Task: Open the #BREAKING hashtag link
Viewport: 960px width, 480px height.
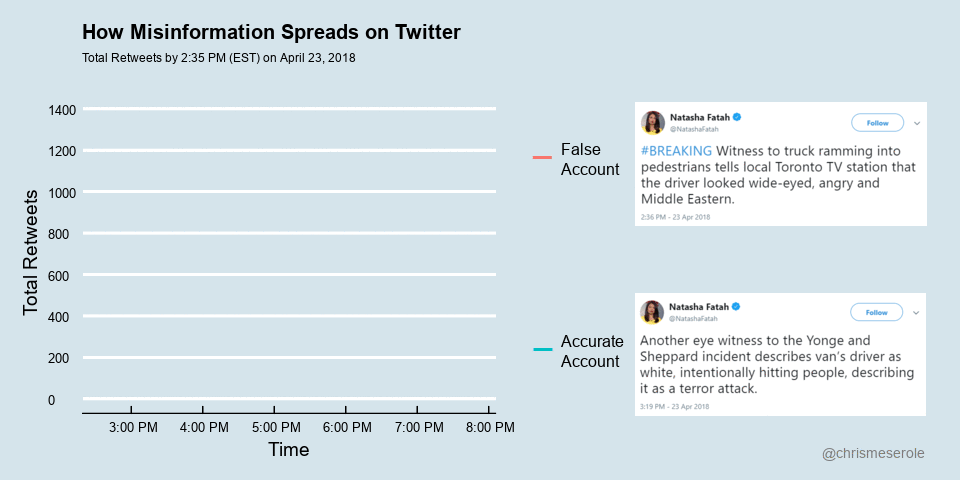Action: point(675,151)
